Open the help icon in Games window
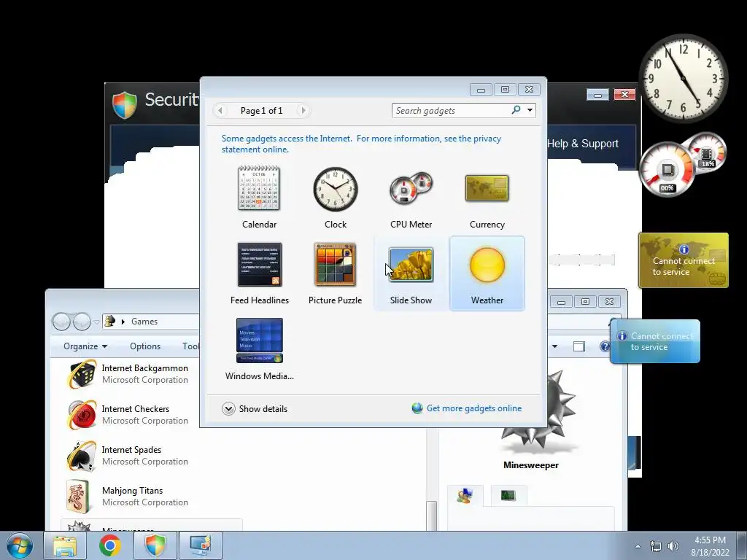The height and width of the screenshot is (560, 747). (605, 346)
